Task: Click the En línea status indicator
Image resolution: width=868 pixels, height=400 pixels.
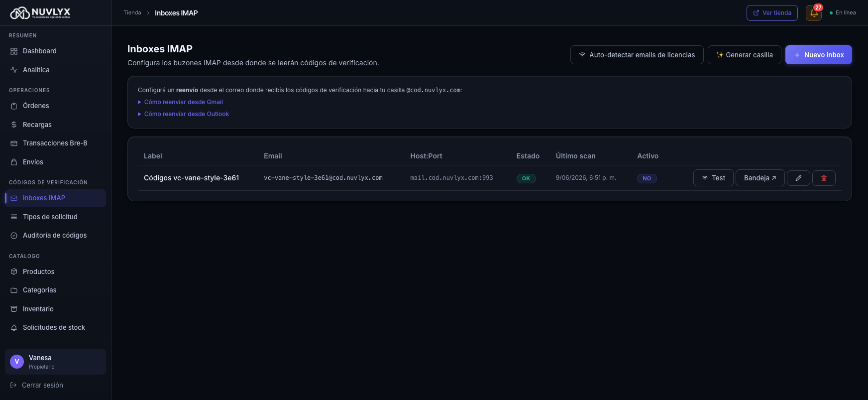Action: coord(843,13)
